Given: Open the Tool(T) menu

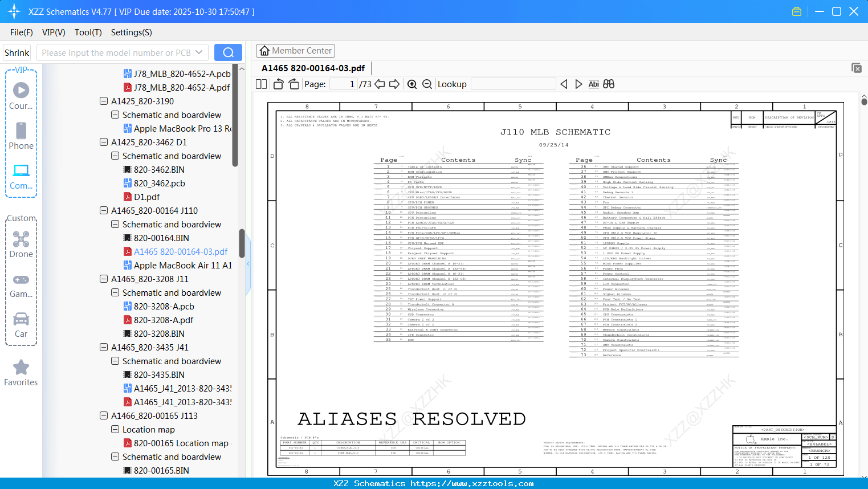Looking at the screenshot, I should point(88,32).
